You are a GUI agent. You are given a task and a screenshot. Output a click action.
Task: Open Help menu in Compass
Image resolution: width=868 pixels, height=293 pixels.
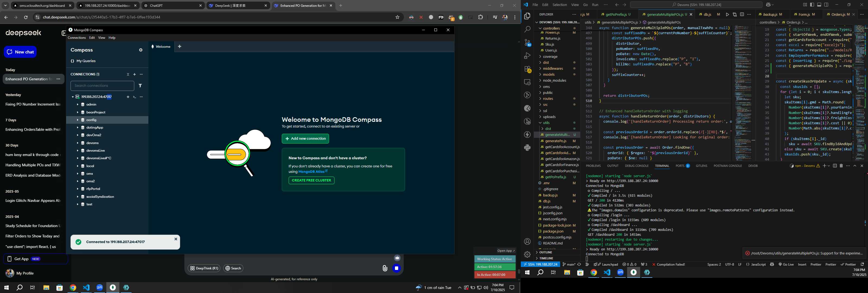click(x=112, y=38)
